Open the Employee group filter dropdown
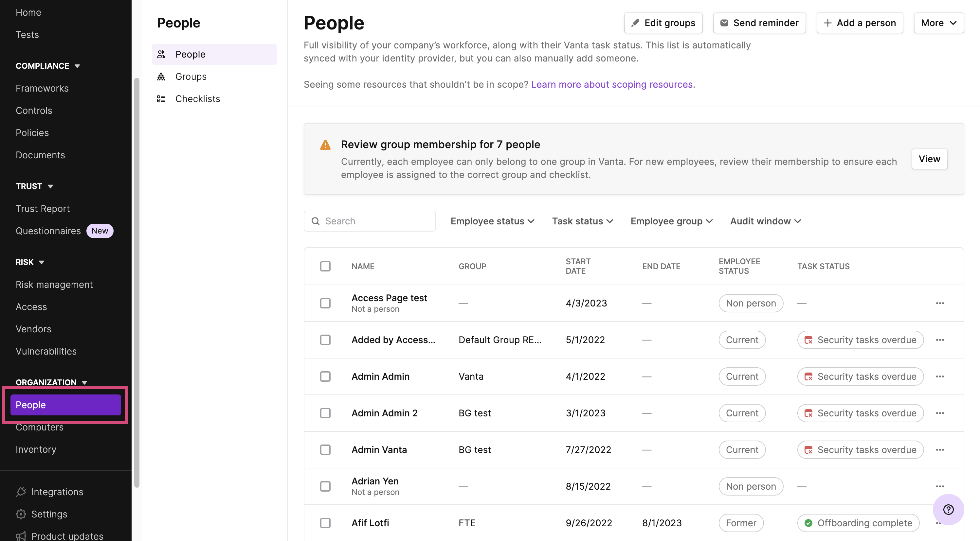980x541 pixels. click(x=671, y=221)
